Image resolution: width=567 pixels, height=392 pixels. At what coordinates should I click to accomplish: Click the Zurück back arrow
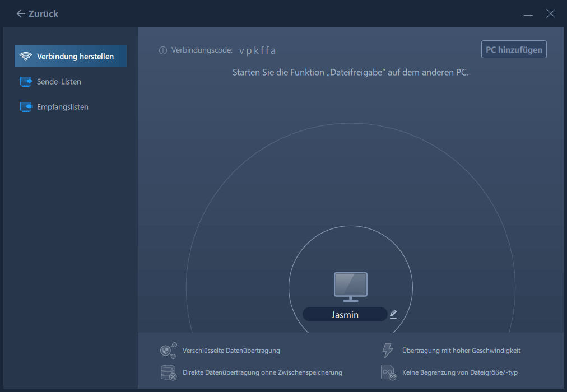[21, 13]
